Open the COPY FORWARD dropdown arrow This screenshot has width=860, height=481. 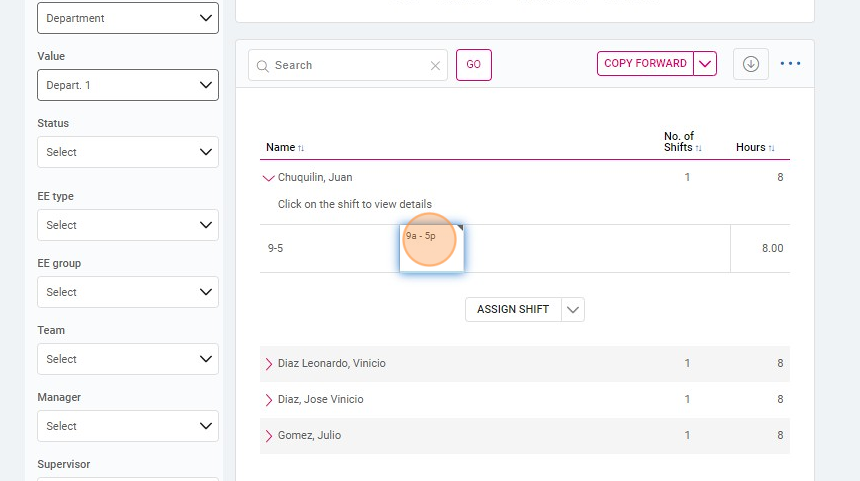pyautogui.click(x=705, y=64)
